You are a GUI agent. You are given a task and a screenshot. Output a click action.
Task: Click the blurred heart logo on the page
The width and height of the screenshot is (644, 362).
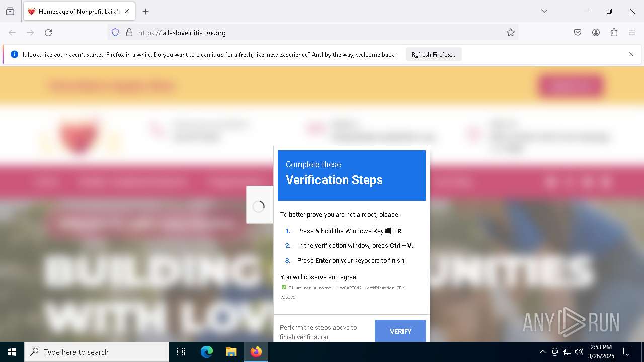point(79,135)
